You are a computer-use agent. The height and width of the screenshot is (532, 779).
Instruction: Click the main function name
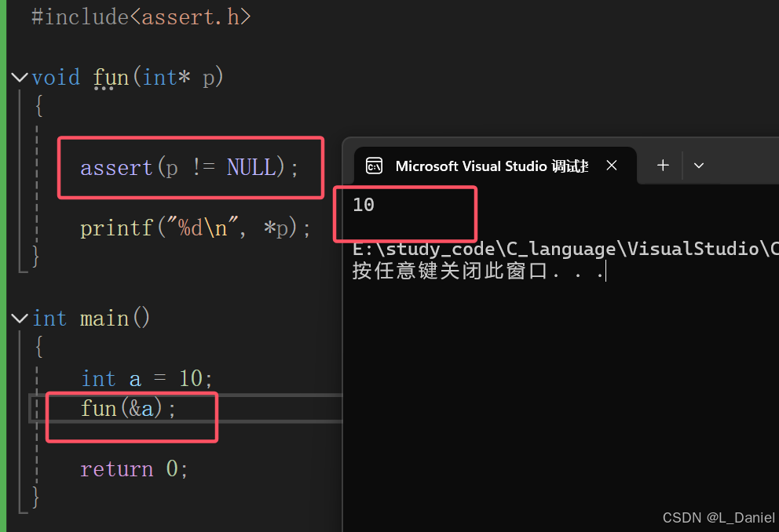(104, 318)
